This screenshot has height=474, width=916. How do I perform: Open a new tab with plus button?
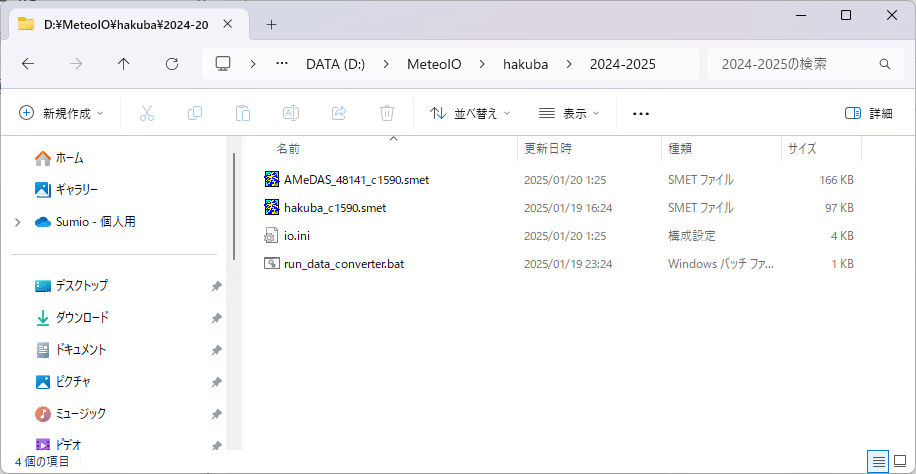[271, 25]
